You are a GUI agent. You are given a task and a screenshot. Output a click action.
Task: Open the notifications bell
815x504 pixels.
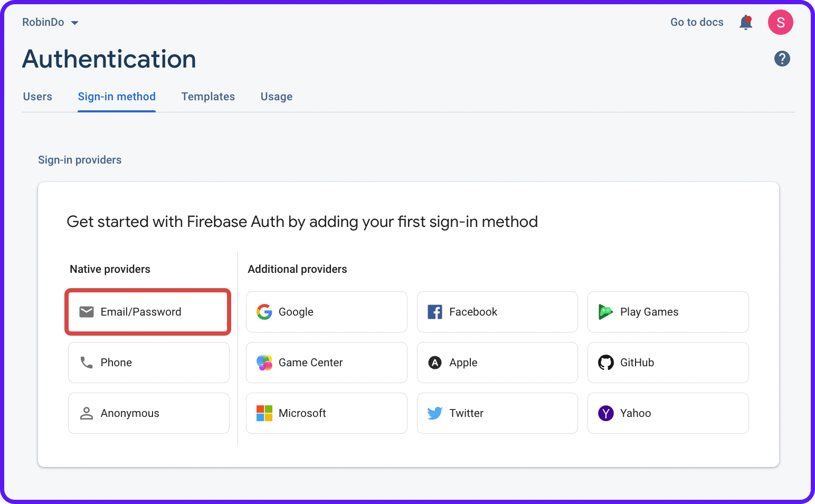[x=746, y=22]
